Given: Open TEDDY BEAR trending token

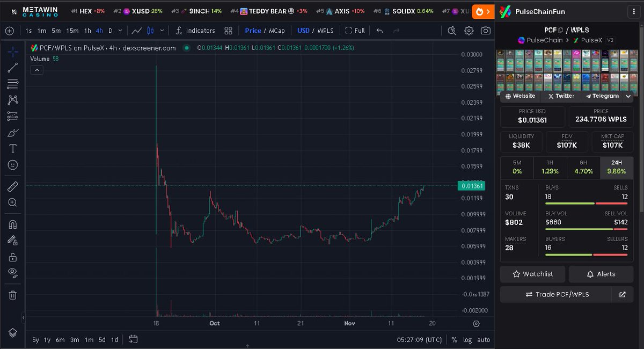Looking at the screenshot, I should [x=269, y=11].
